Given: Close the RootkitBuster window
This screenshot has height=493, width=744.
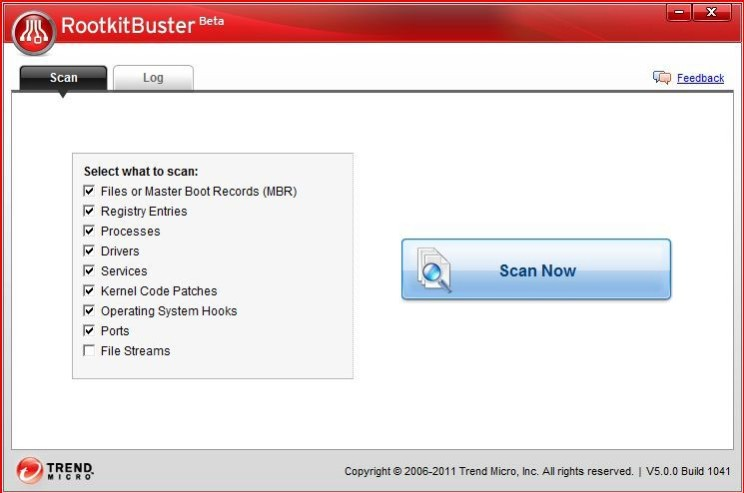Looking at the screenshot, I should pos(711,12).
